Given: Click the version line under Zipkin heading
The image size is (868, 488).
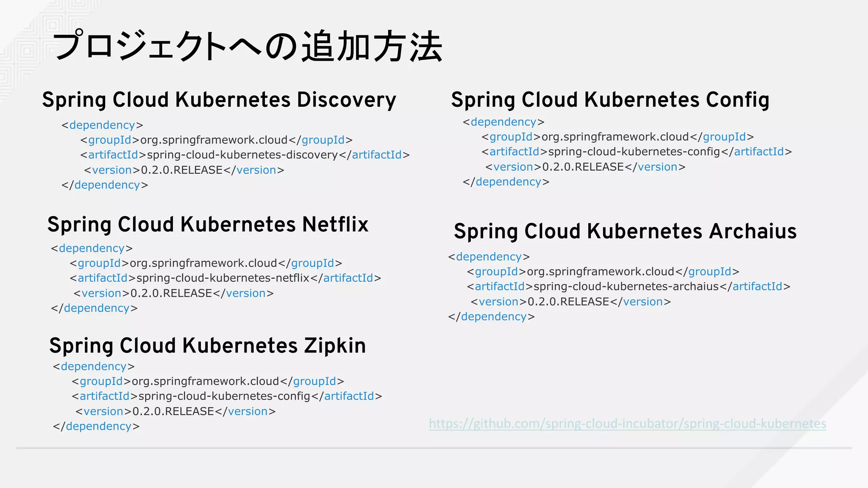Looking at the screenshot, I should point(175,412).
